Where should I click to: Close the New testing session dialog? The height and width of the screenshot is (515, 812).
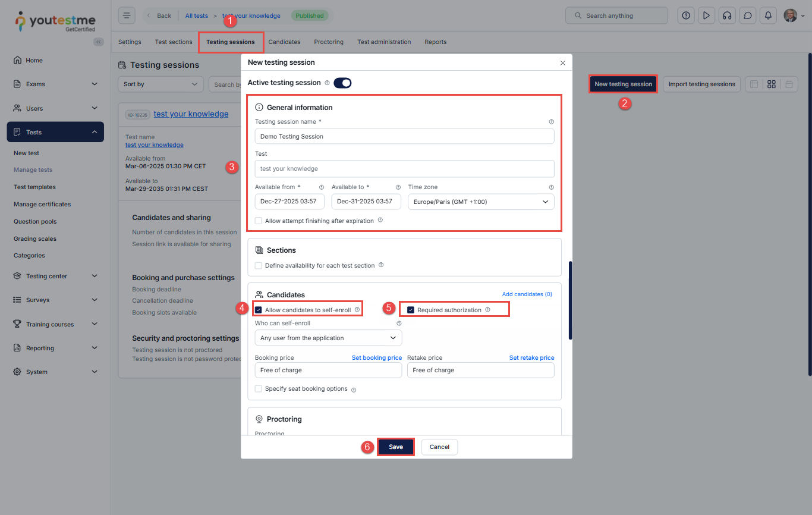563,62
